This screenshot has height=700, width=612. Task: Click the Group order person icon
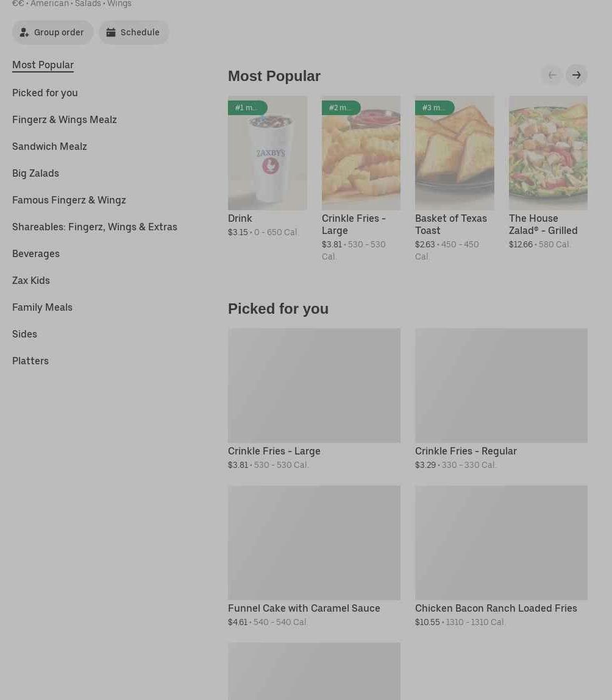point(24,33)
